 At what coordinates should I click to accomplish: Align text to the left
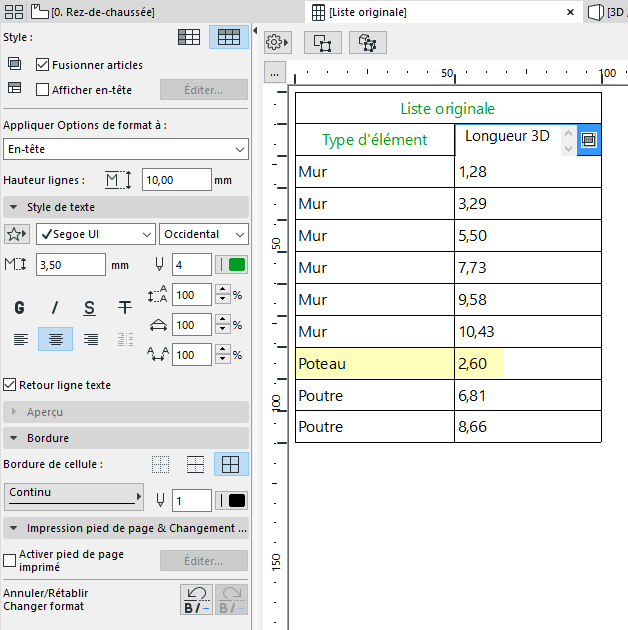pos(20,339)
